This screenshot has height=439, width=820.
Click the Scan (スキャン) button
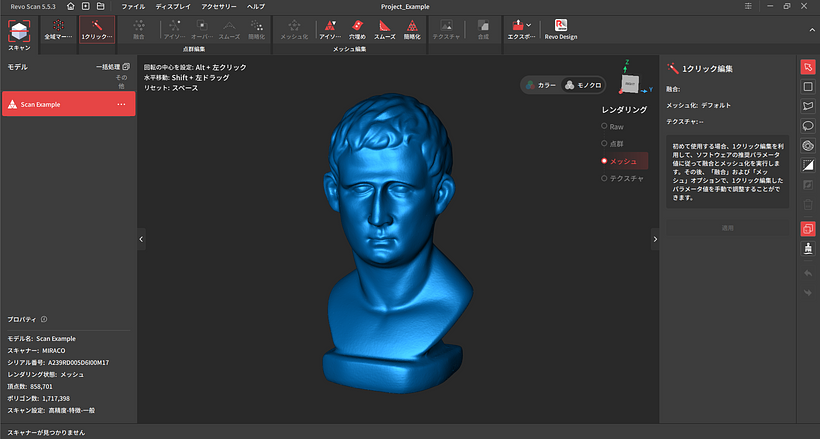(x=19, y=33)
